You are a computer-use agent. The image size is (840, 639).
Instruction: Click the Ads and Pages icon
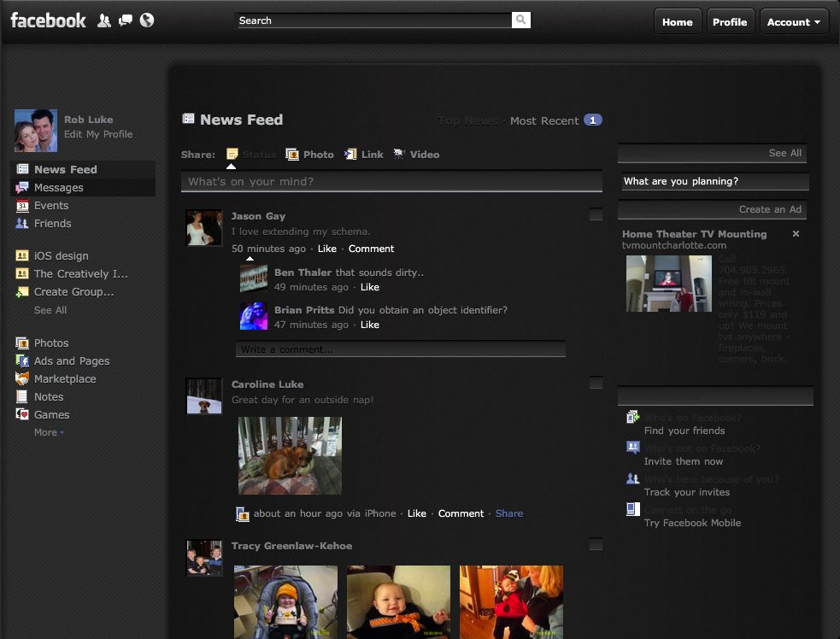(x=22, y=361)
